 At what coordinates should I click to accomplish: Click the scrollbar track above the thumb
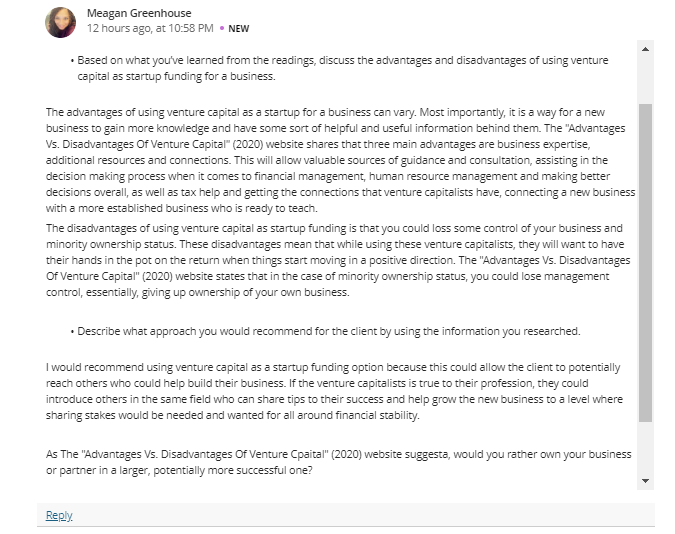[645, 80]
